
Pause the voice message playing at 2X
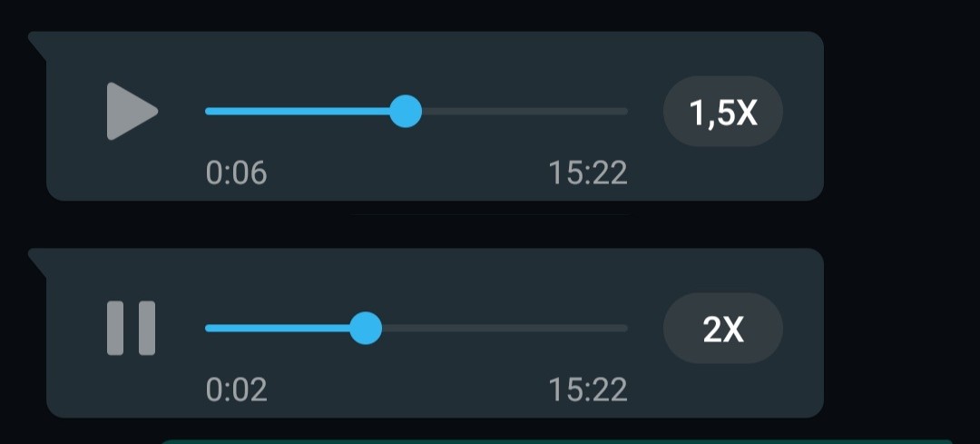132,329
